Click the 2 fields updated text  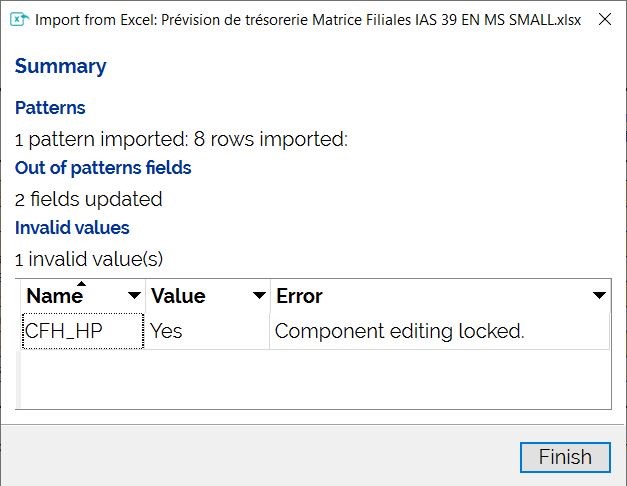pos(88,199)
